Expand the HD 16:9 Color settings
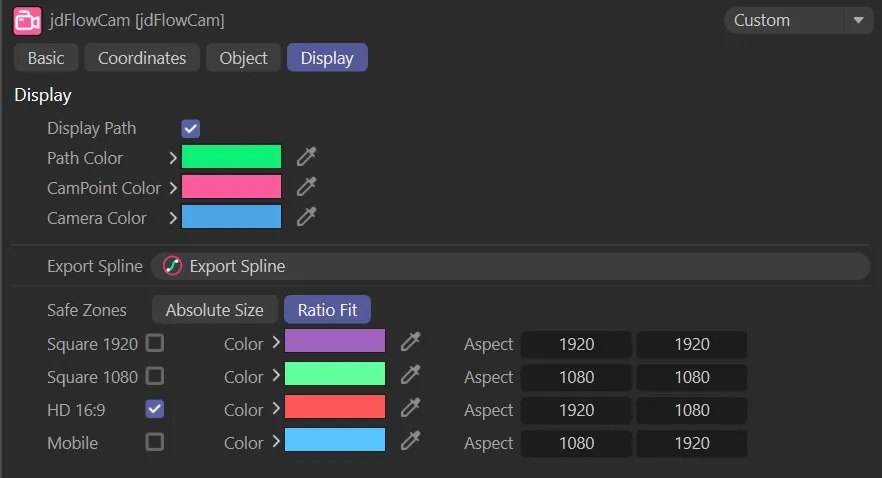The image size is (882, 478). [276, 409]
